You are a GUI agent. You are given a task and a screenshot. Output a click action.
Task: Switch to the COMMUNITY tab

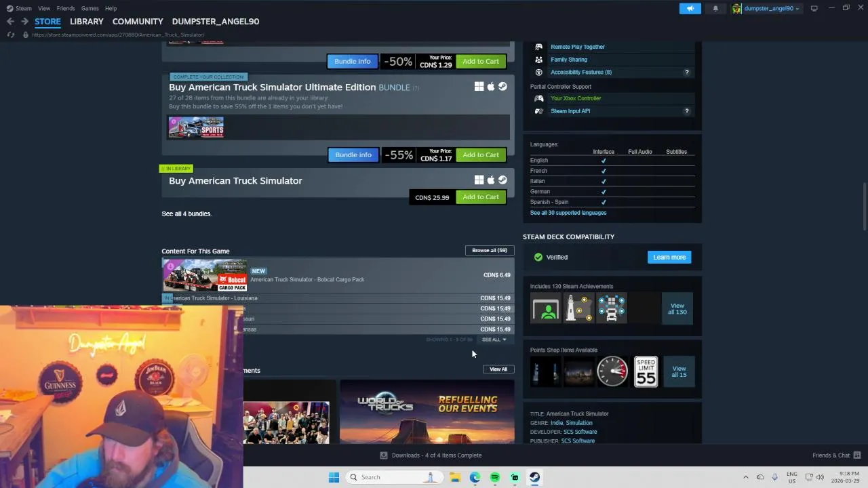(138, 22)
